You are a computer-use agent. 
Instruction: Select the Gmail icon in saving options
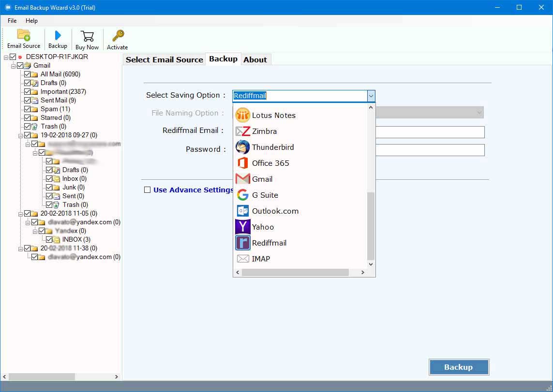point(243,179)
